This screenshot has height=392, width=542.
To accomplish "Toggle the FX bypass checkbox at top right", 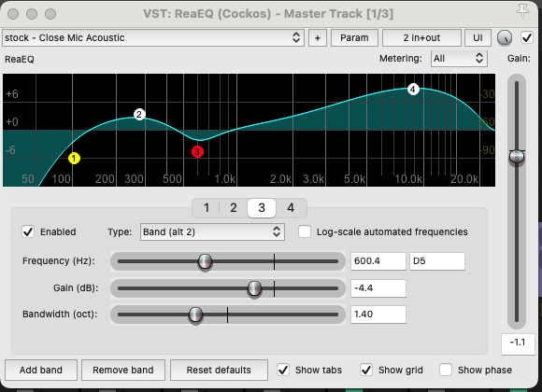I will point(527,37).
